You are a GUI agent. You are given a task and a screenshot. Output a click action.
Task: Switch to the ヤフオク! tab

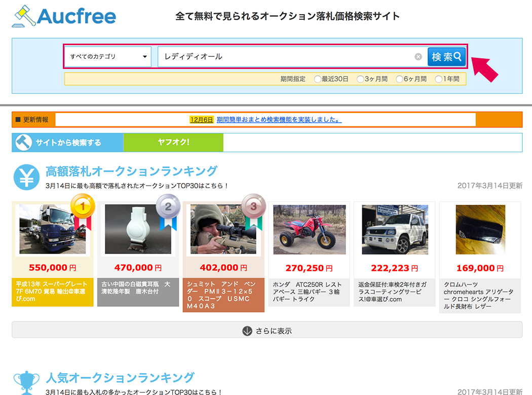[173, 142]
